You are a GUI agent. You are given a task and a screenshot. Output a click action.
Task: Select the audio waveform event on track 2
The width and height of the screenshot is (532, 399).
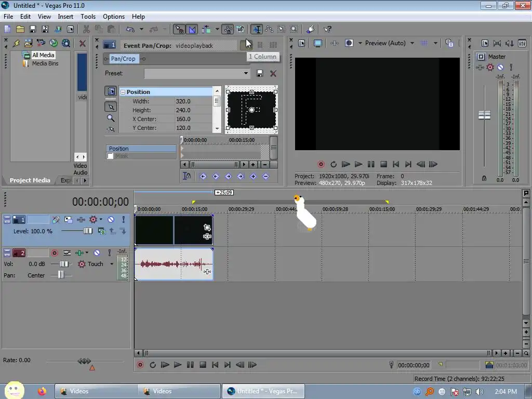tap(174, 264)
